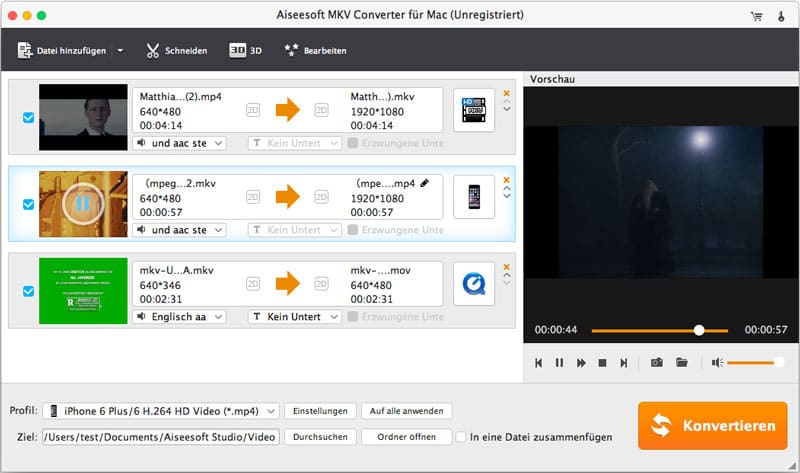
Task: Open Kein Untert subtitle dropdown for mkv-U...A.mkv
Action: [295, 317]
